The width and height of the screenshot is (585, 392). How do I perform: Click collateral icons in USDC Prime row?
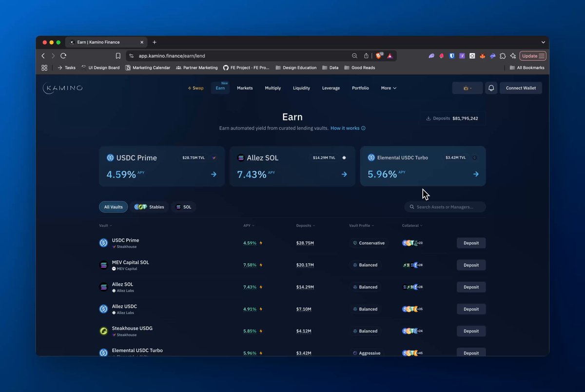point(412,243)
